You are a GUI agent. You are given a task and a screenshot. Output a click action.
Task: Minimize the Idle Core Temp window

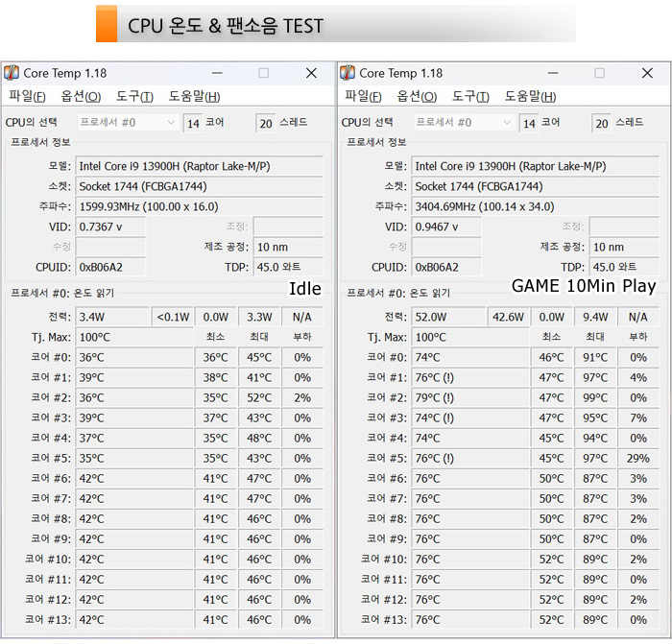click(218, 73)
